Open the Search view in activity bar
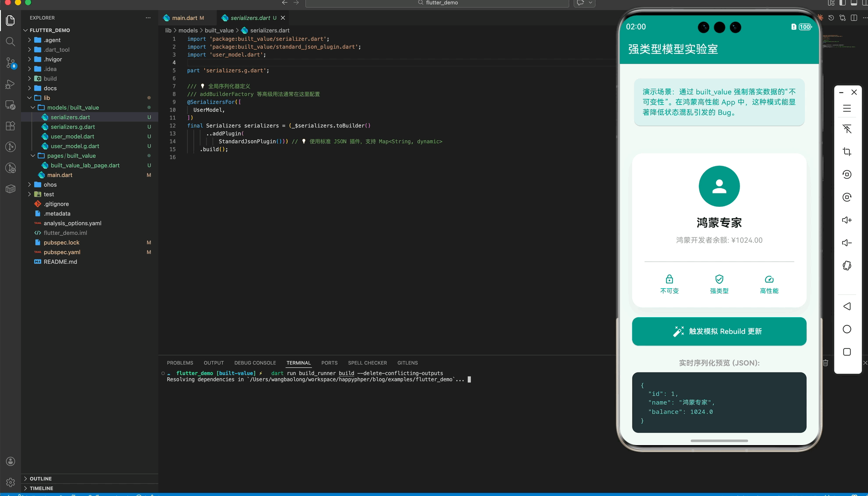The image size is (868, 496). coord(11,42)
